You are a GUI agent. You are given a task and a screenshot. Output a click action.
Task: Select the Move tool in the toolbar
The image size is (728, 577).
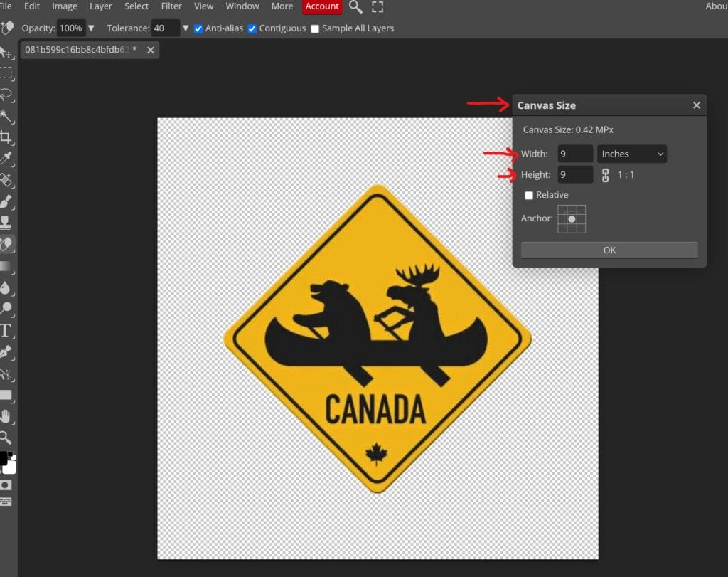click(x=6, y=53)
